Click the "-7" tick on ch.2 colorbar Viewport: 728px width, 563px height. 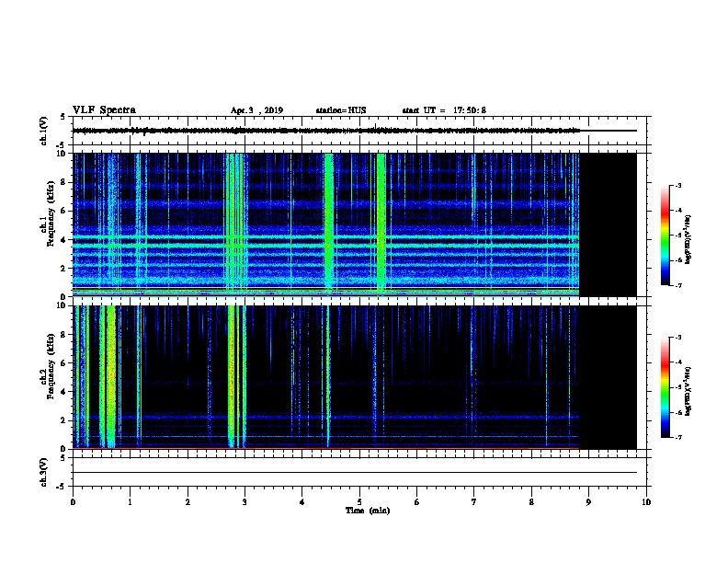pyautogui.click(x=677, y=438)
